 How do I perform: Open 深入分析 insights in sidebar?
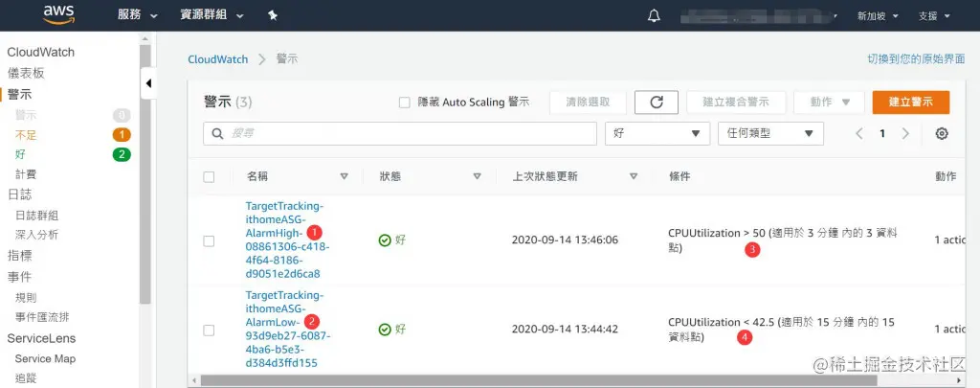(36, 235)
